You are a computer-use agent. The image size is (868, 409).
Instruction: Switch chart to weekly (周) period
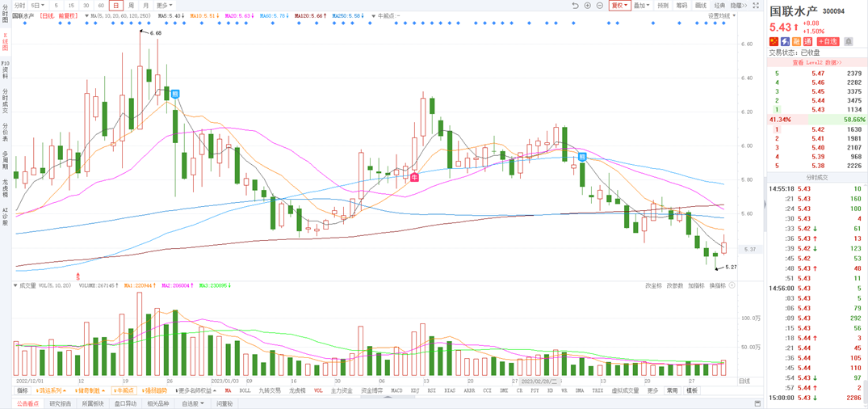coord(131,6)
